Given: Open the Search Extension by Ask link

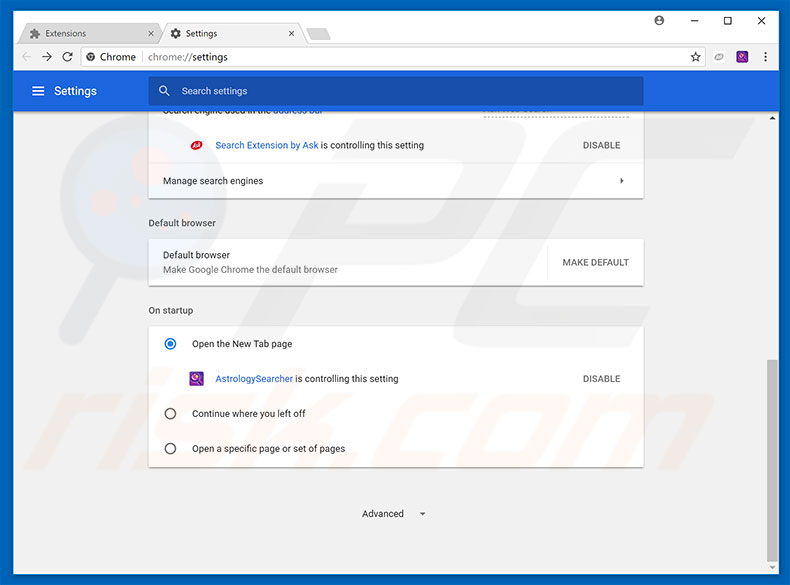Looking at the screenshot, I should click(267, 145).
